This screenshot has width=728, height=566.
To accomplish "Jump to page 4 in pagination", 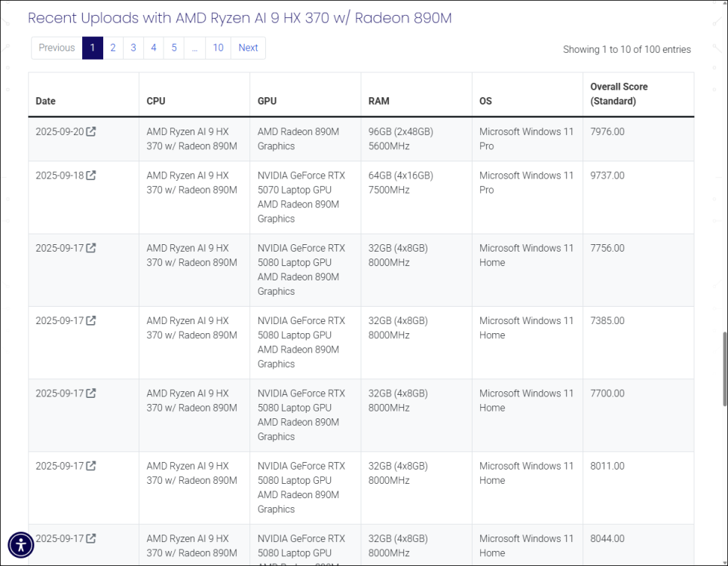I will click(154, 47).
